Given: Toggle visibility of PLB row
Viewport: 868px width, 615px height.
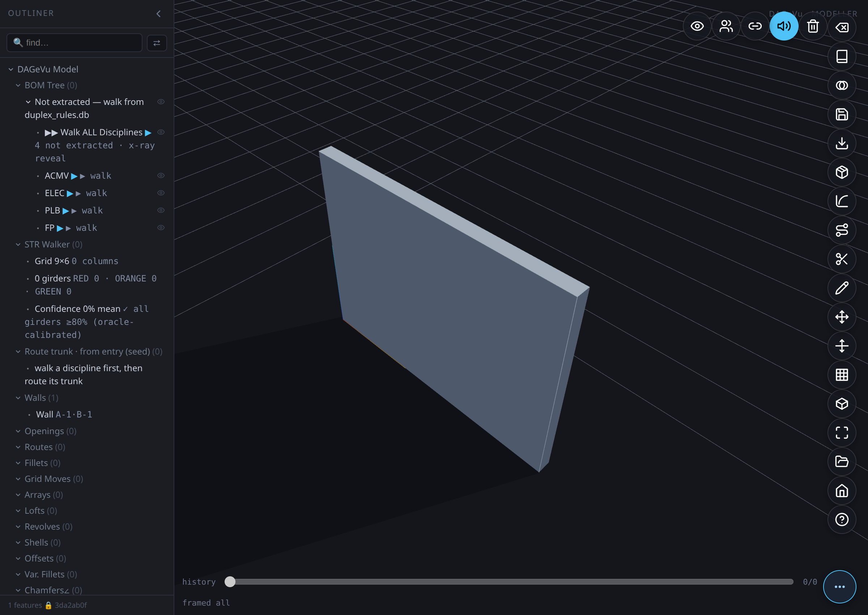Looking at the screenshot, I should click(x=161, y=211).
